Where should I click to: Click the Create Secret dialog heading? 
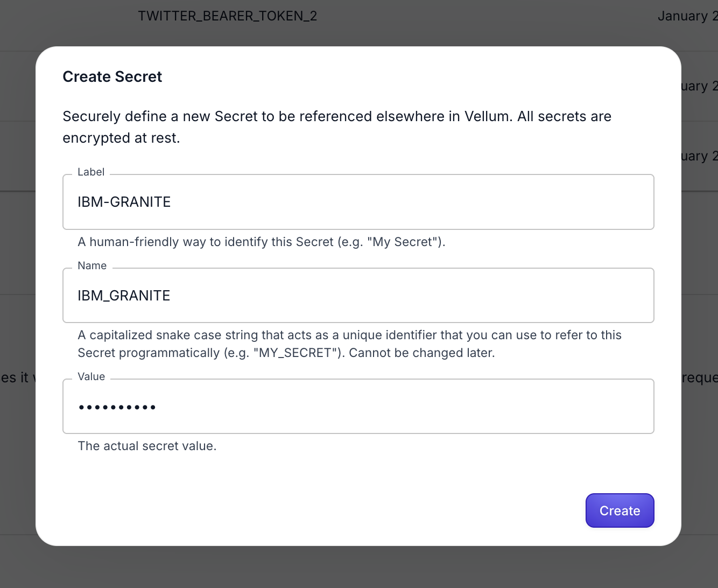pyautogui.click(x=112, y=77)
